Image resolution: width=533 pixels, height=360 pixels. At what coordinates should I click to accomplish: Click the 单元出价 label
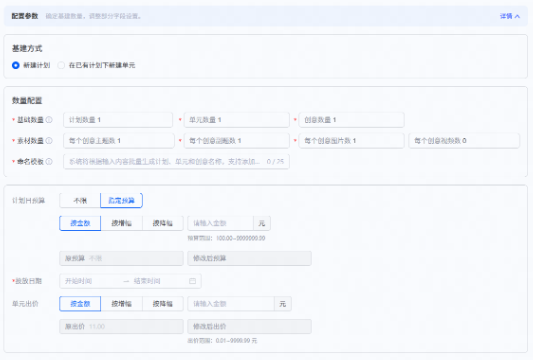point(25,304)
